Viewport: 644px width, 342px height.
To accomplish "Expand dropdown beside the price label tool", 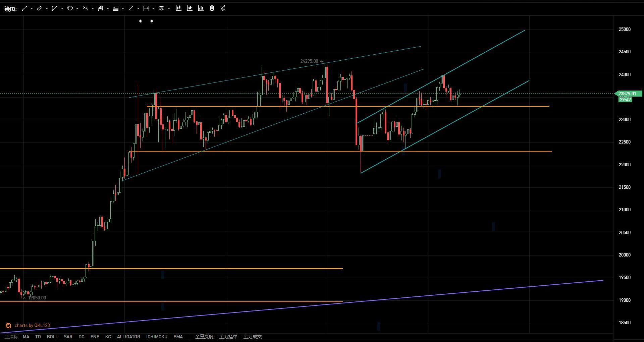I will pyautogui.click(x=169, y=8).
